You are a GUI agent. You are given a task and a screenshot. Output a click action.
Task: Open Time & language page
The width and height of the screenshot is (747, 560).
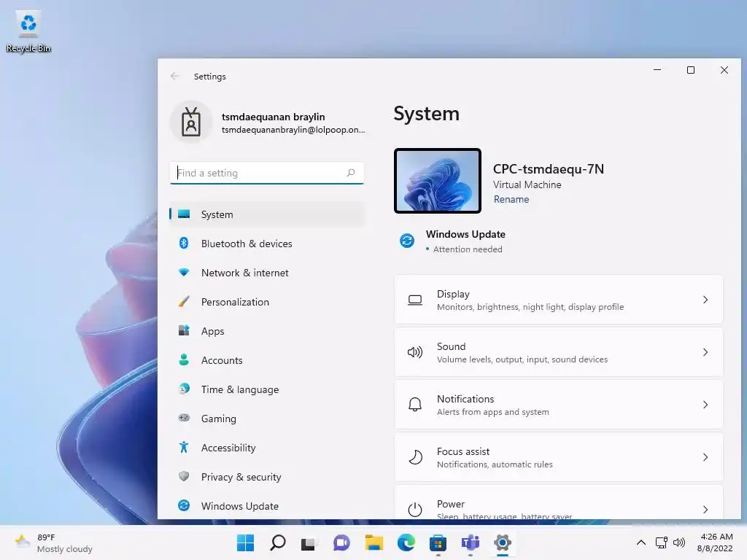click(x=267, y=389)
